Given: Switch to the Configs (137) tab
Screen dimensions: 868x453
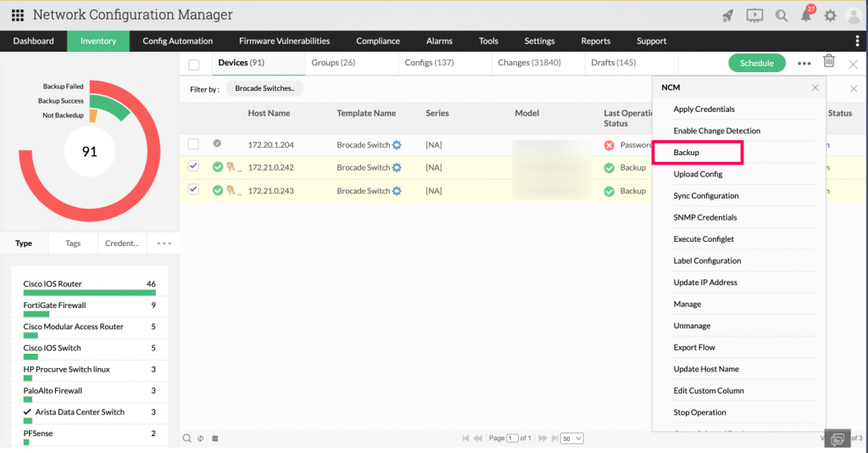Looking at the screenshot, I should [429, 63].
